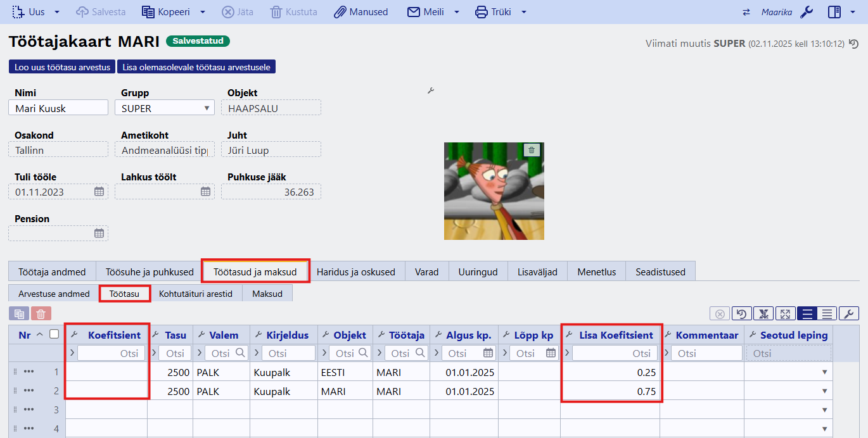This screenshot has height=438, width=868.
Task: Open calendar picker for Tuli tööle date
Action: point(99,192)
